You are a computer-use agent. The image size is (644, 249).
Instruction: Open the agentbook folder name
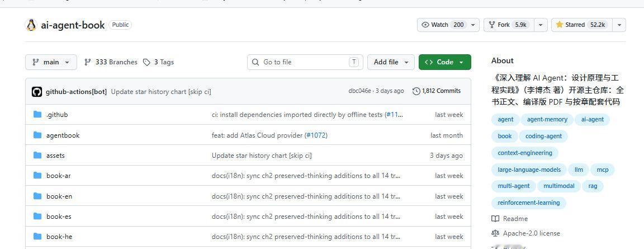tap(63, 135)
